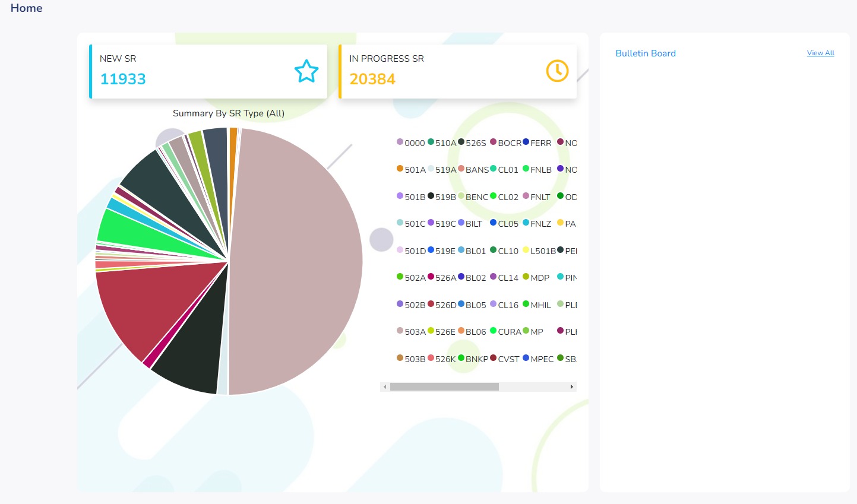This screenshot has width=857, height=504.
Task: Click the 526A legend label
Action: click(446, 278)
